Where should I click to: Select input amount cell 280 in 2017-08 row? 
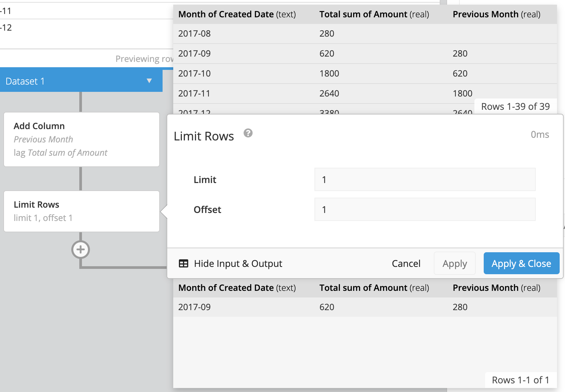click(x=327, y=34)
